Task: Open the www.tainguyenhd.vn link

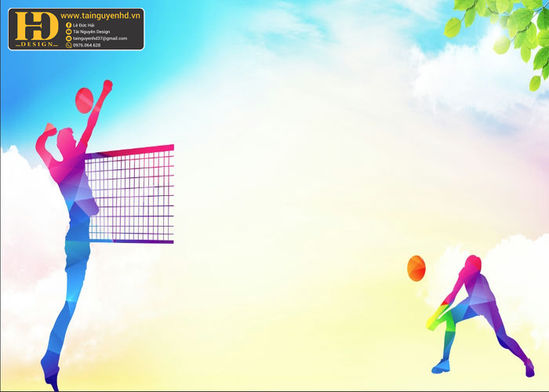Action: tap(100, 16)
